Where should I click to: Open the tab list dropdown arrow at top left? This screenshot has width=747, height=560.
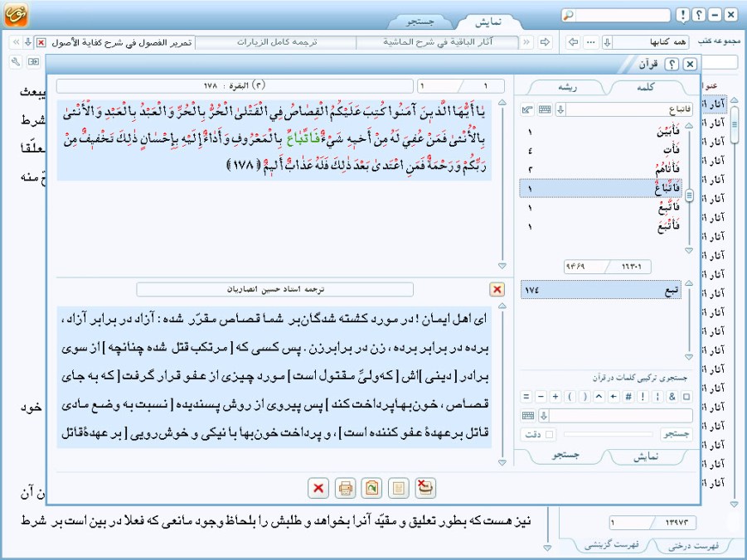click(28, 42)
